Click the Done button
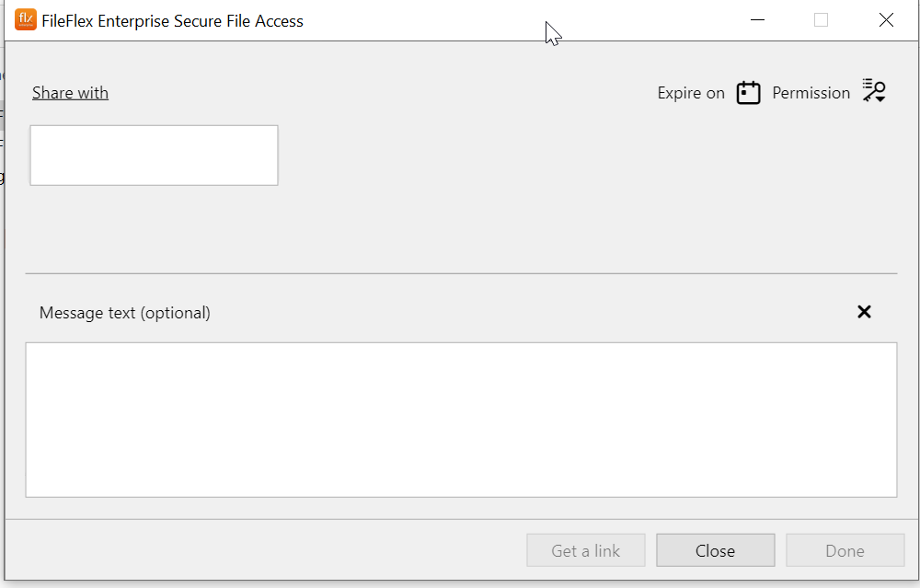920x588 pixels. coord(845,550)
